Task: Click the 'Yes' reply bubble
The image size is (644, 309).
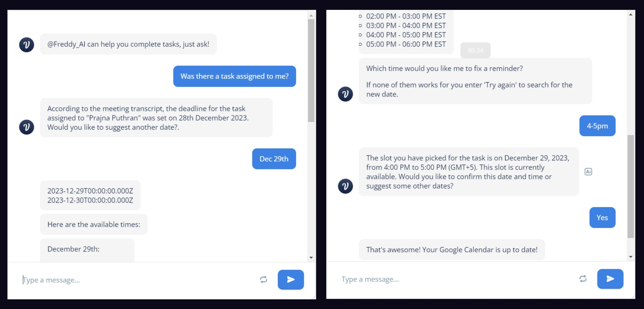Action: coord(602,217)
